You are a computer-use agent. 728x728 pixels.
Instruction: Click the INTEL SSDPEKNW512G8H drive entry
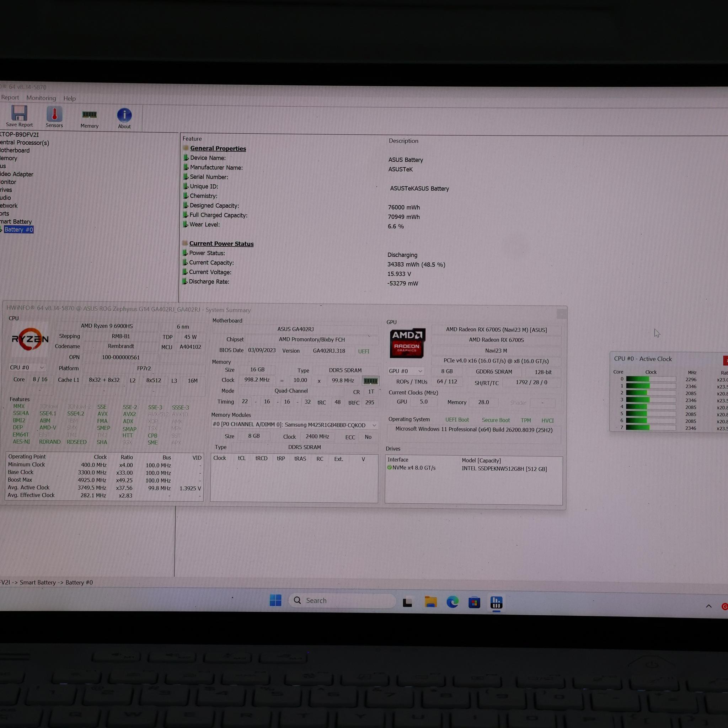(504, 469)
